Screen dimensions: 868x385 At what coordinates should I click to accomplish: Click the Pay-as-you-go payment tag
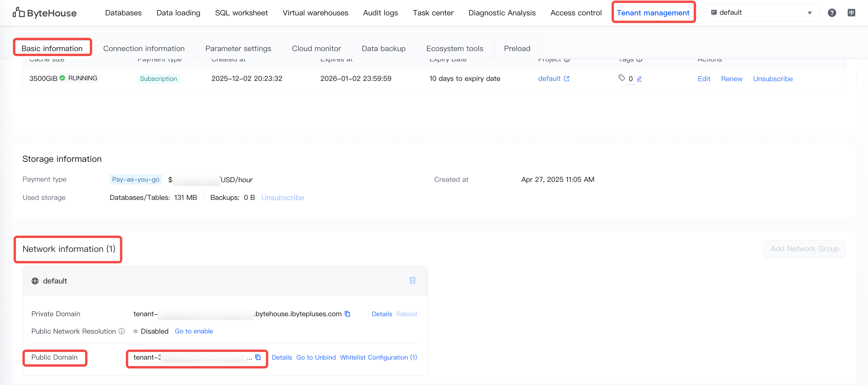(135, 179)
